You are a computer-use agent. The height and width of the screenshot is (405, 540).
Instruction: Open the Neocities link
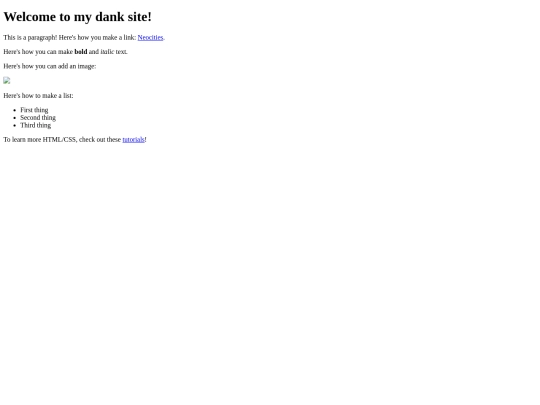(150, 38)
